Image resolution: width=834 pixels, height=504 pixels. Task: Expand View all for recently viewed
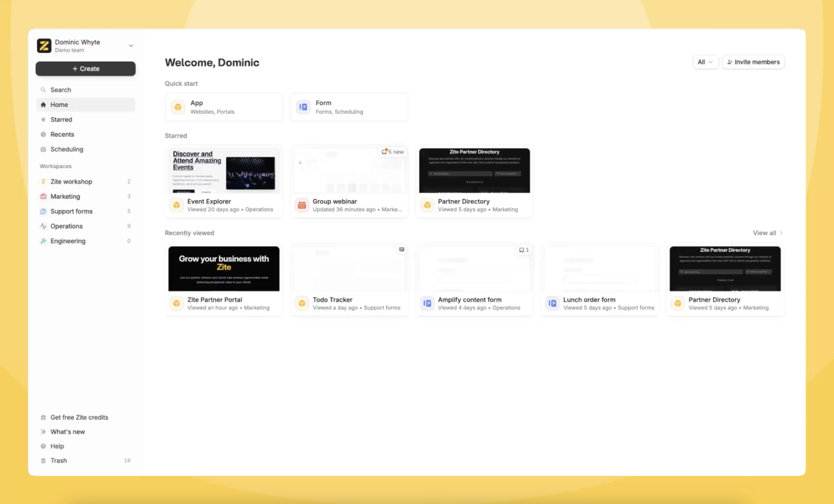click(768, 233)
